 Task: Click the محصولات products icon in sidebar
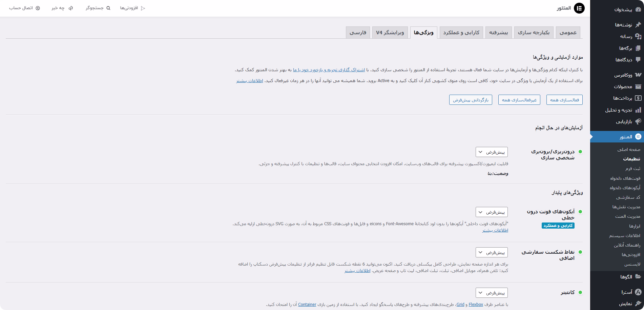point(638,86)
